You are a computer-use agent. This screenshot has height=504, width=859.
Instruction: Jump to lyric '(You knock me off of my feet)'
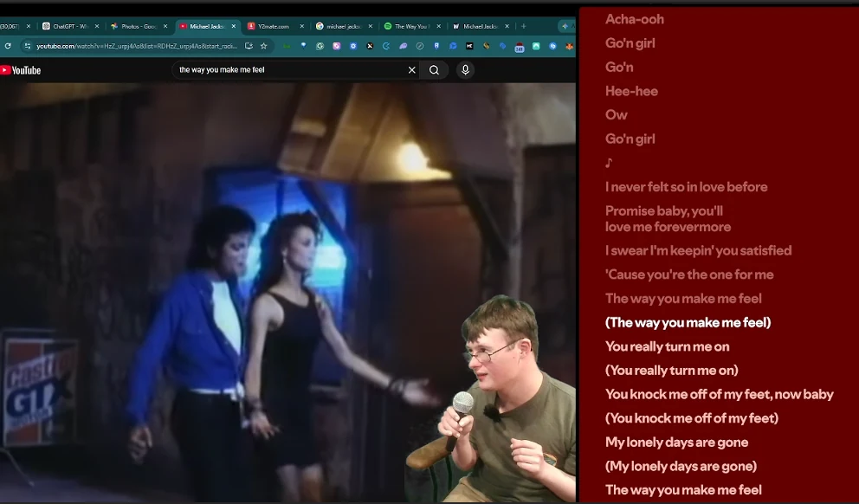pyautogui.click(x=691, y=418)
